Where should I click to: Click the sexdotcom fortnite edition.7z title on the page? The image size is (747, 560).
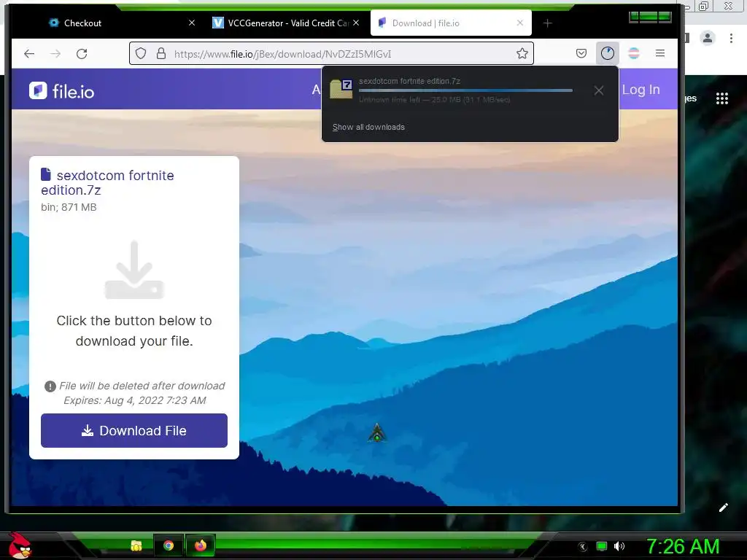pos(107,182)
